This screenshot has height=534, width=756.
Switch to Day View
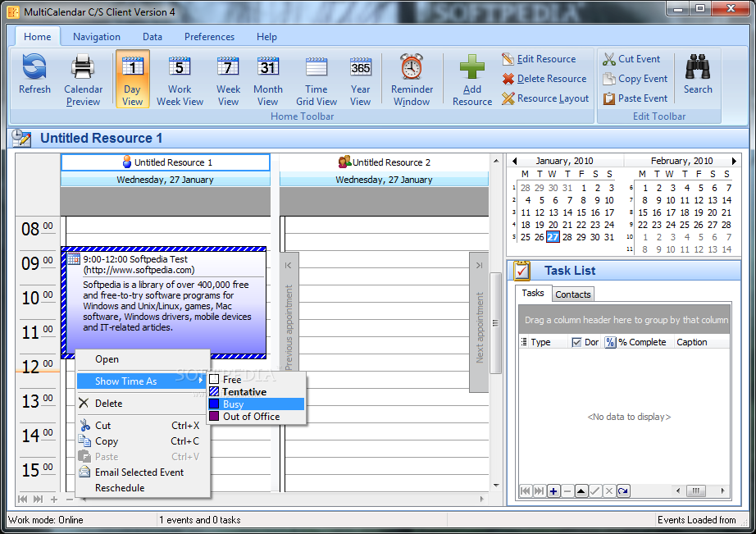[133, 79]
